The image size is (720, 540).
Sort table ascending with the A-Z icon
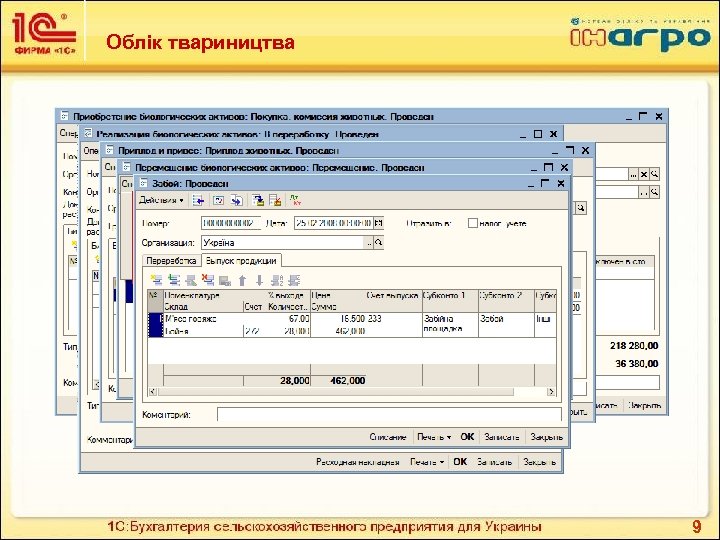click(277, 280)
